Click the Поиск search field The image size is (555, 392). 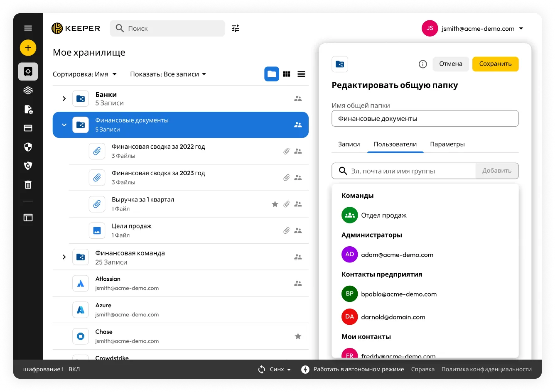click(x=167, y=28)
